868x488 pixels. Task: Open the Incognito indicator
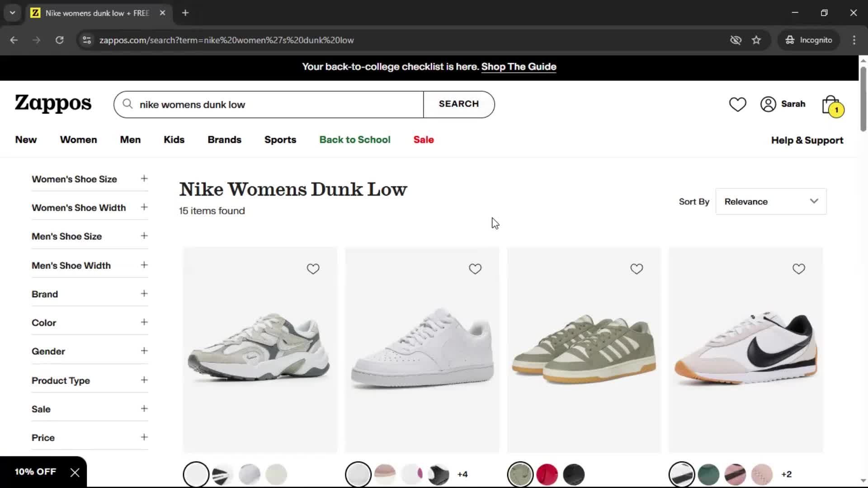point(809,40)
